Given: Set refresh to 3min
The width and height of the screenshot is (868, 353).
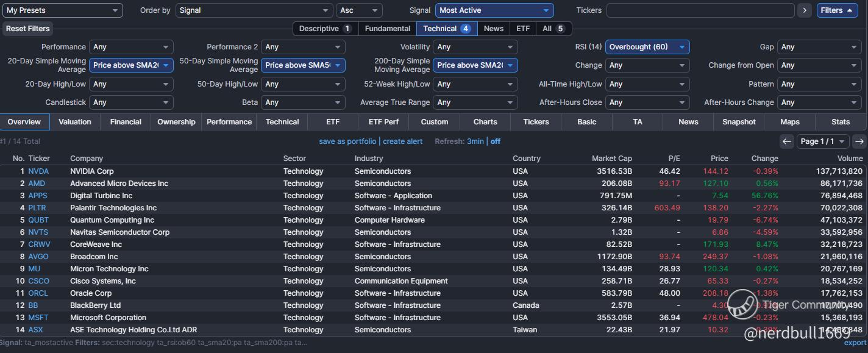Looking at the screenshot, I should click(x=475, y=141).
